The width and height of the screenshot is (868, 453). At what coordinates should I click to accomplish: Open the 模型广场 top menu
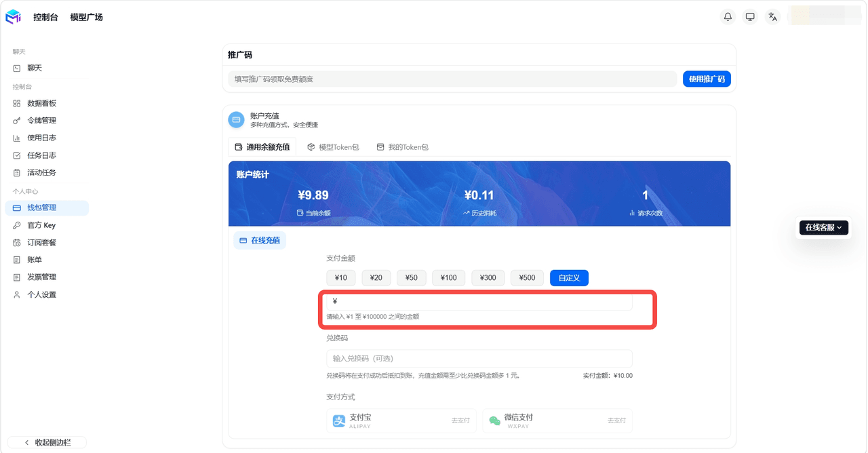click(87, 17)
